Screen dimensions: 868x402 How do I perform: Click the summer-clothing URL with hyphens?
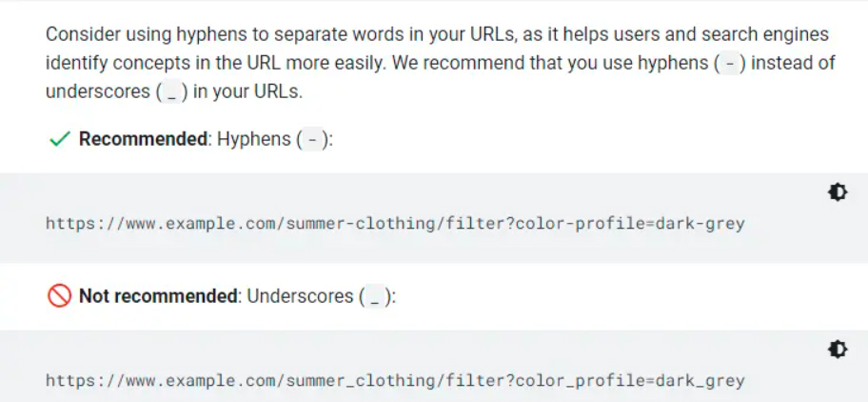395,224
